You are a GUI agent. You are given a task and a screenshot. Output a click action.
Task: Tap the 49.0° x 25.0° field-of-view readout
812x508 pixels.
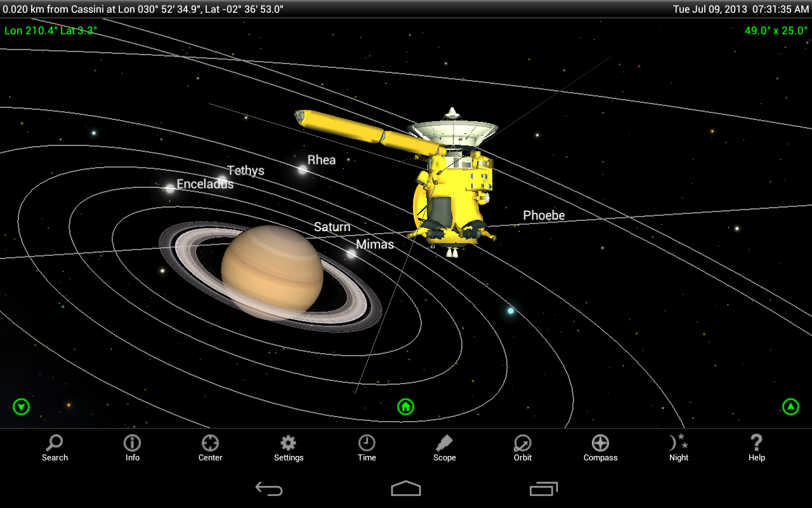[776, 30]
